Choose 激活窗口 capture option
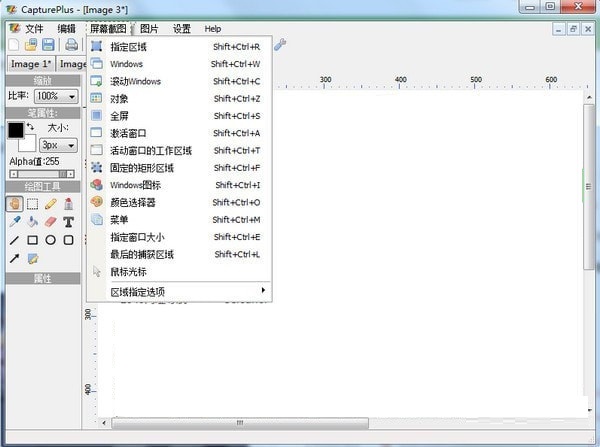The width and height of the screenshot is (600, 447). 179,133
